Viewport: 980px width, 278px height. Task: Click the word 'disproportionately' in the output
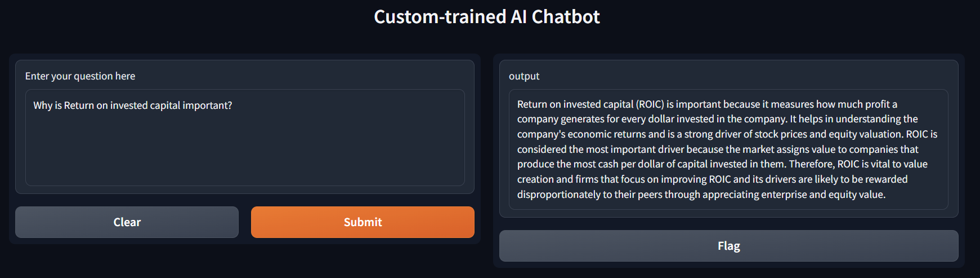(559, 195)
